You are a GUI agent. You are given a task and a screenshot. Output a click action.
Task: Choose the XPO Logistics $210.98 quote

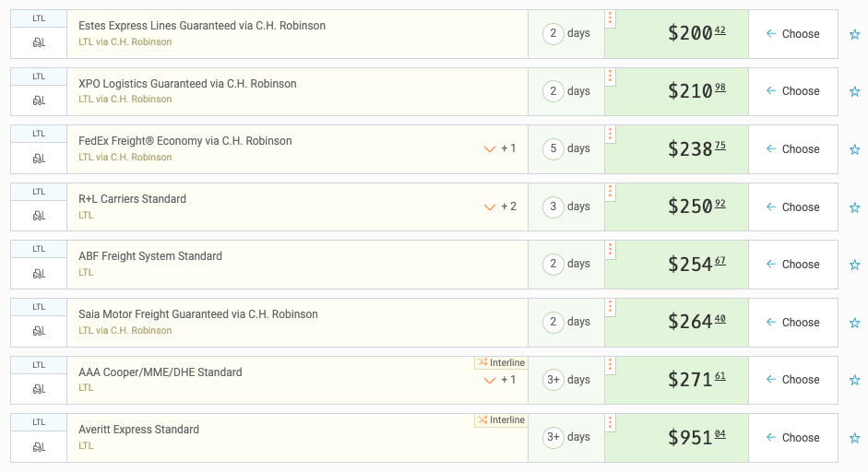click(x=792, y=91)
